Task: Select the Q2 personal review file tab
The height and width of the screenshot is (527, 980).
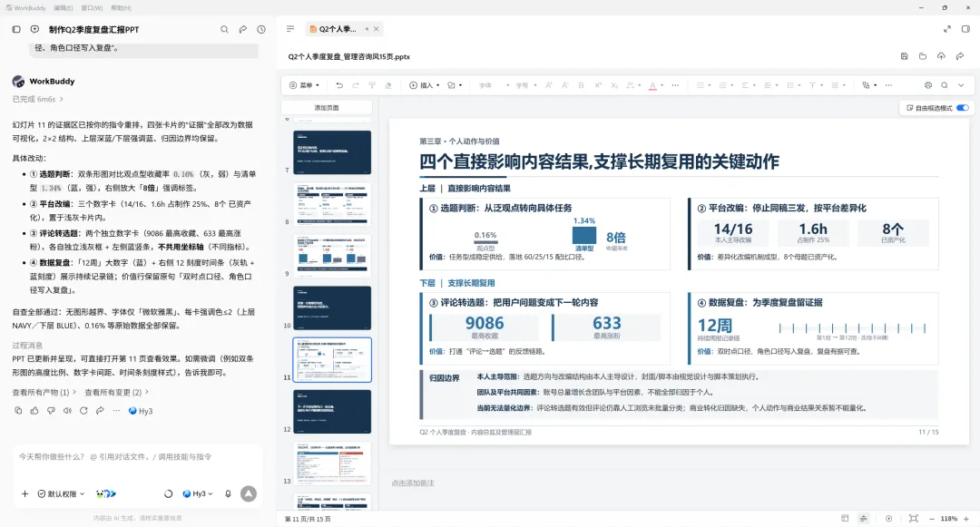Action: pos(338,29)
